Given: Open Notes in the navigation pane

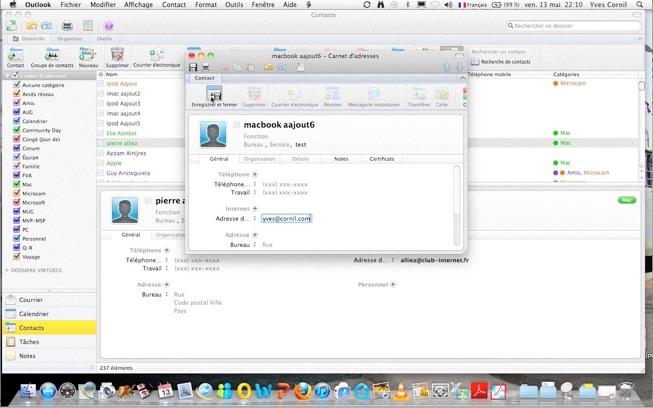Looking at the screenshot, I should (49, 356).
